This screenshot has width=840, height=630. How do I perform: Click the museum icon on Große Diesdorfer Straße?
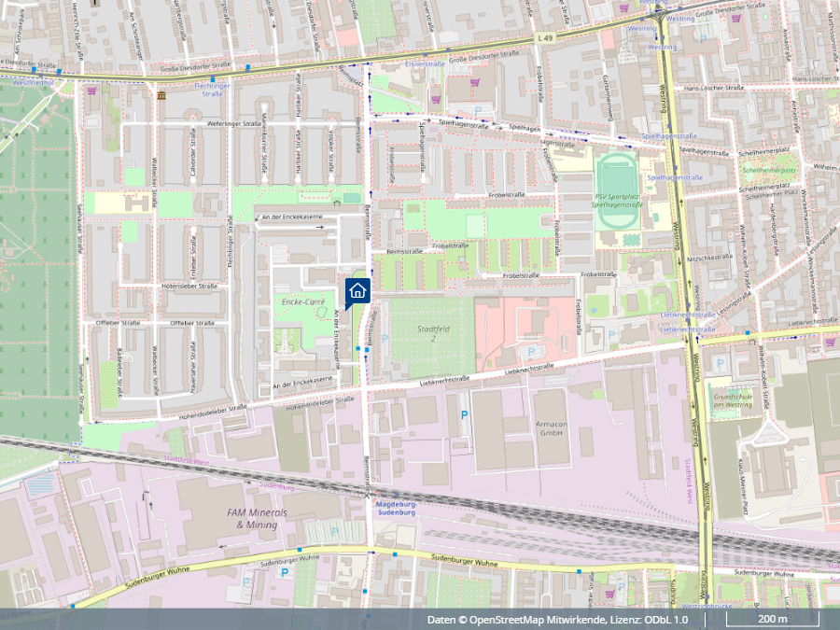(161, 95)
